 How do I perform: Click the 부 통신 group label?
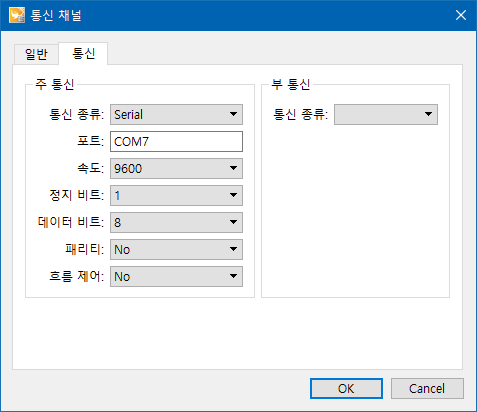click(291, 84)
